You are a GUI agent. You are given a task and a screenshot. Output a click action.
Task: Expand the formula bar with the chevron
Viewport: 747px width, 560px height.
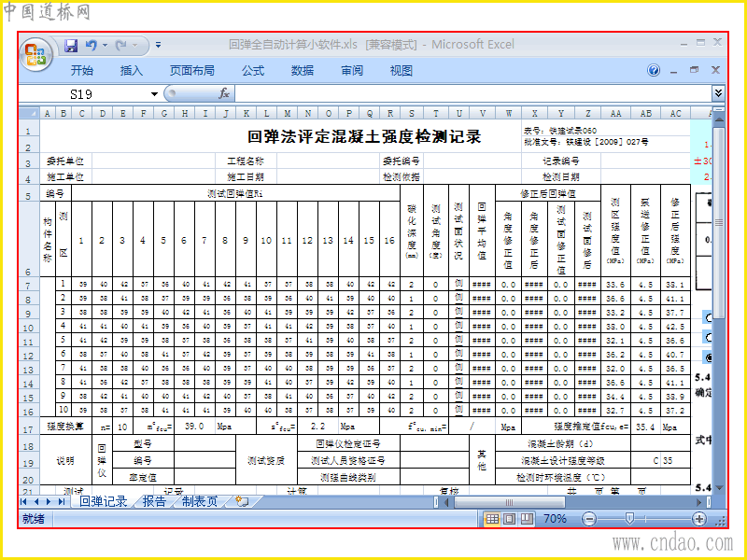point(718,93)
